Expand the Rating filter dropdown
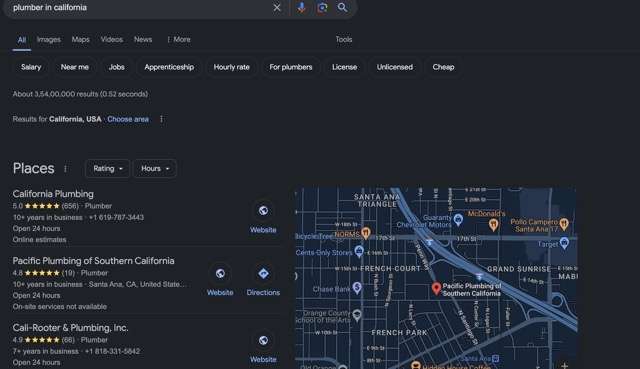 (107, 169)
